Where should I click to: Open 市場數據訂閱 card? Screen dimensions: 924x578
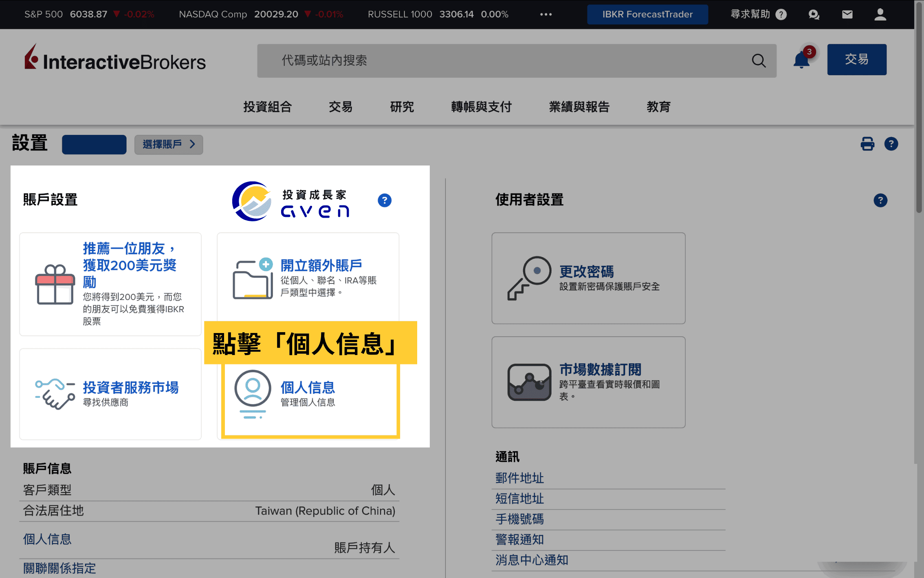coord(588,382)
